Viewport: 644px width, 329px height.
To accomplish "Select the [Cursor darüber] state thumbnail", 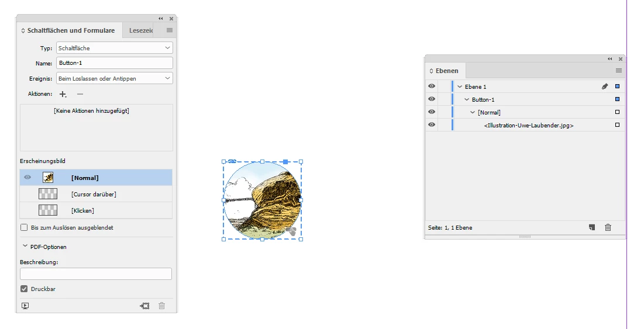I will [x=48, y=193].
